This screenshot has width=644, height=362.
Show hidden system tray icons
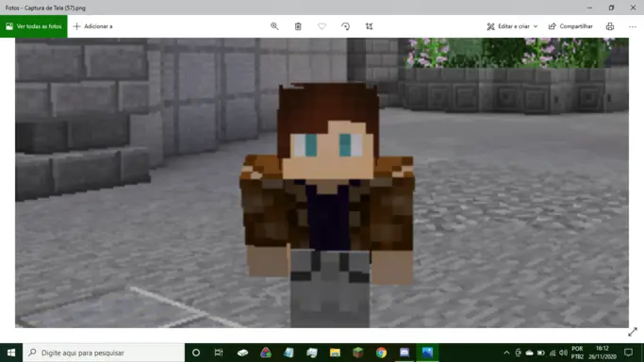tap(506, 353)
